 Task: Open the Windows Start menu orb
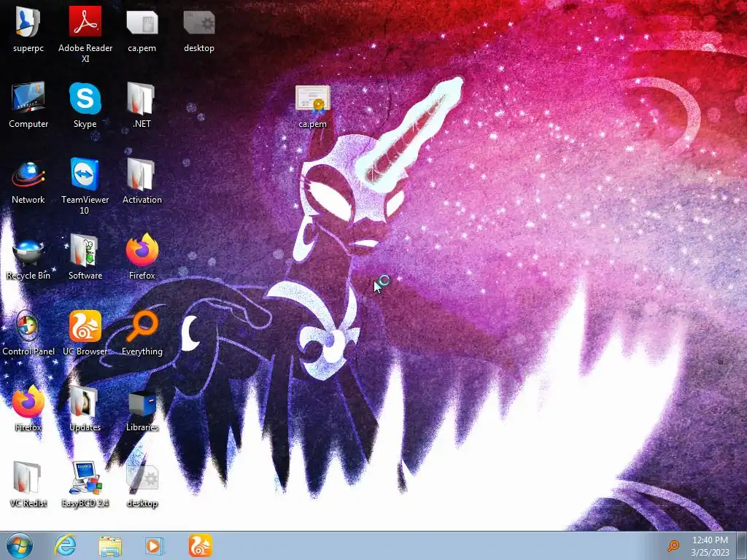(19, 546)
